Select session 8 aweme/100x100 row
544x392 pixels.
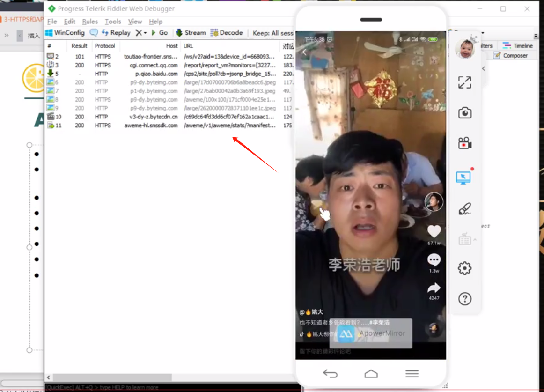pyautogui.click(x=169, y=99)
